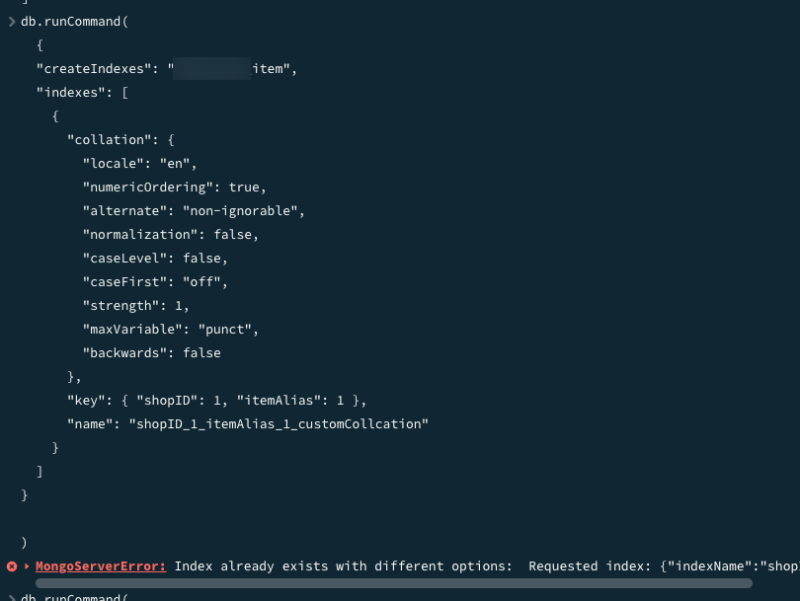Click the underlined MongoServerError label
Screen dimensions: 800x601
[x=100, y=566]
